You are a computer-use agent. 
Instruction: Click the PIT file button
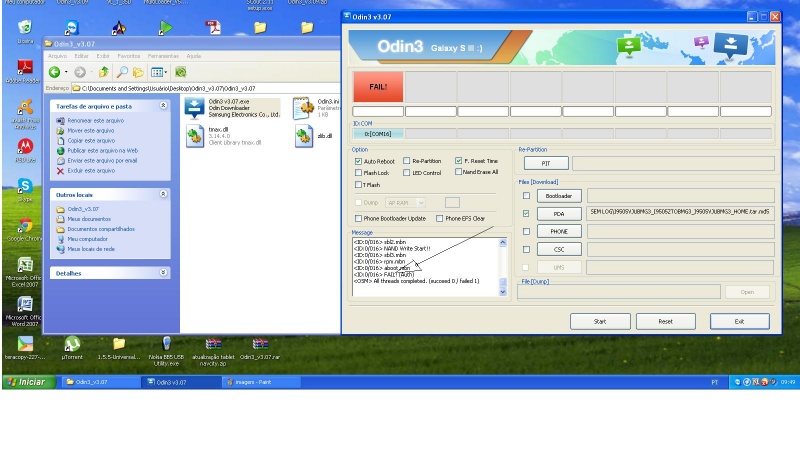point(546,163)
